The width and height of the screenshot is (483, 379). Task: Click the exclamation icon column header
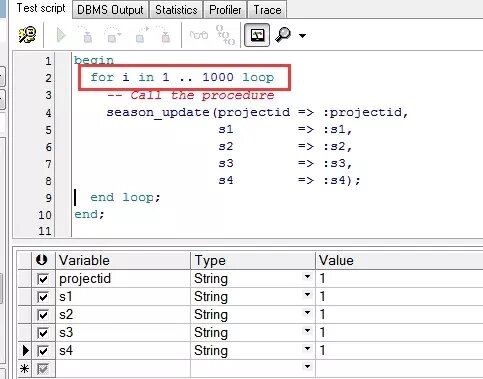(x=43, y=260)
